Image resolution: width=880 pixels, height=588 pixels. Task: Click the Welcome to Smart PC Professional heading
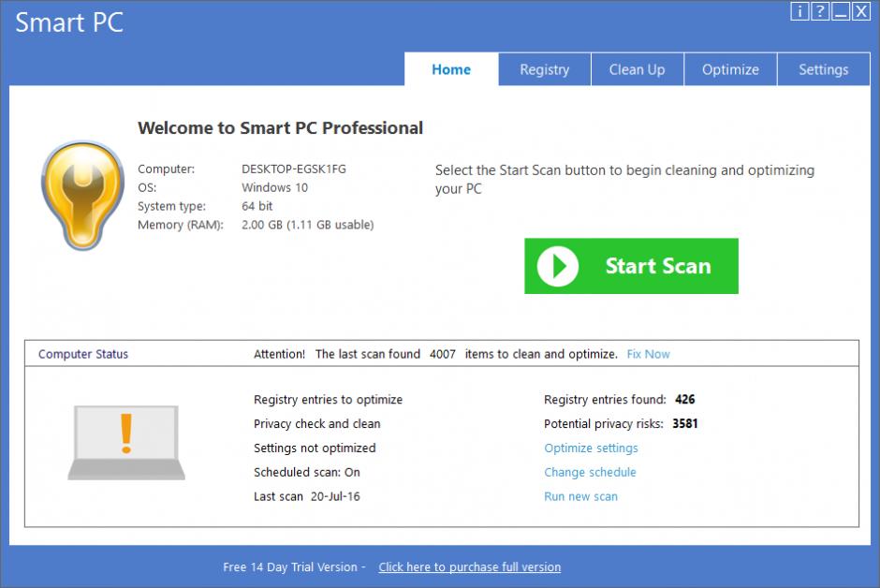(x=280, y=128)
